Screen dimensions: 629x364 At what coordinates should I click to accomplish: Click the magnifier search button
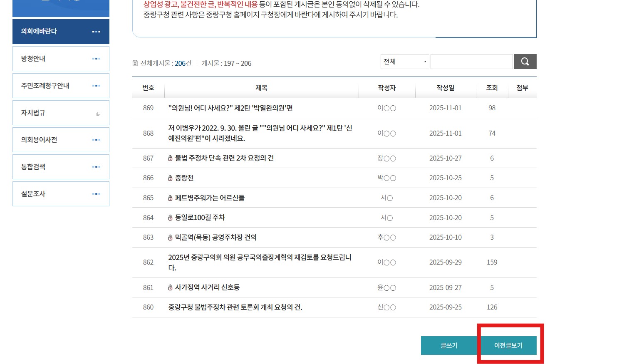[525, 62]
